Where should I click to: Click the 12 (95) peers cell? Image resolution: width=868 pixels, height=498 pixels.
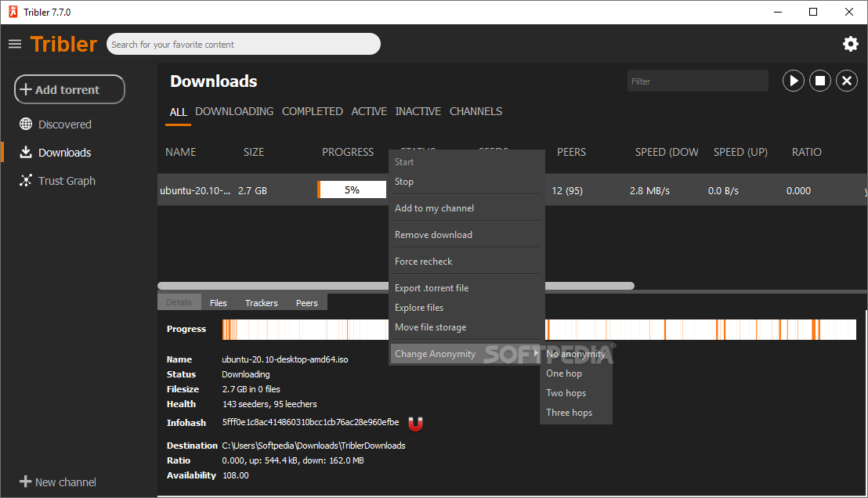[567, 190]
